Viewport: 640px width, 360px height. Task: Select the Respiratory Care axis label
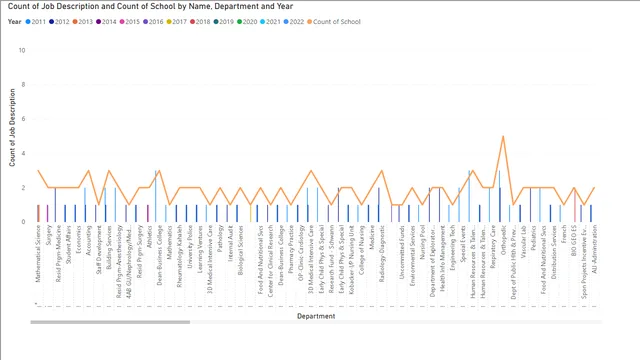pos(493,247)
